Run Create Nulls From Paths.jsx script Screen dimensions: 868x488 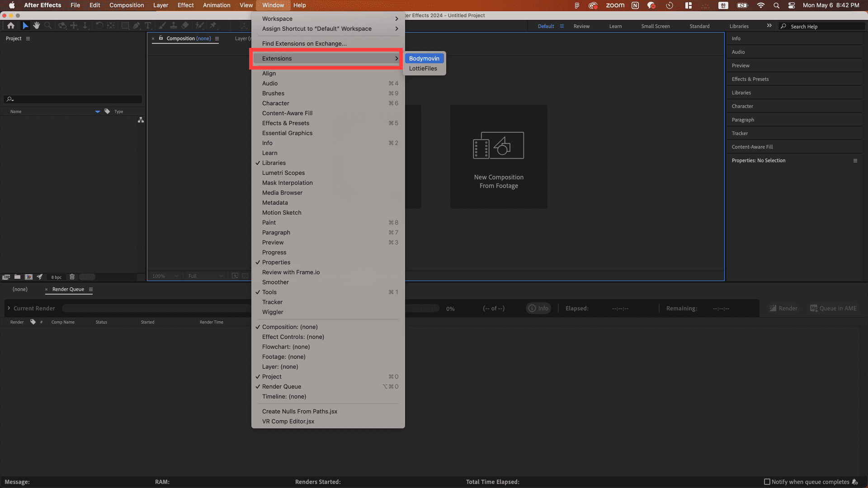click(x=328, y=412)
